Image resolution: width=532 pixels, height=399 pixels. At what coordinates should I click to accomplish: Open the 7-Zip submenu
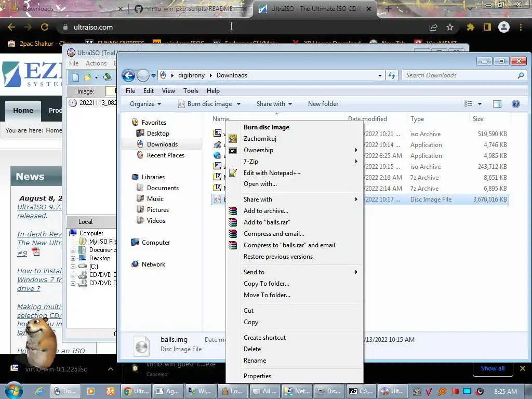[x=251, y=162]
